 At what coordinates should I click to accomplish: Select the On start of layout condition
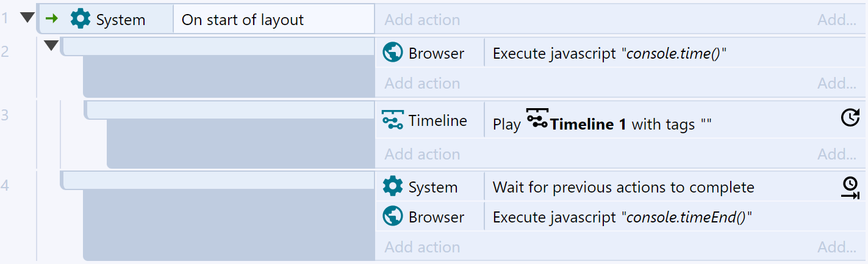pyautogui.click(x=274, y=19)
